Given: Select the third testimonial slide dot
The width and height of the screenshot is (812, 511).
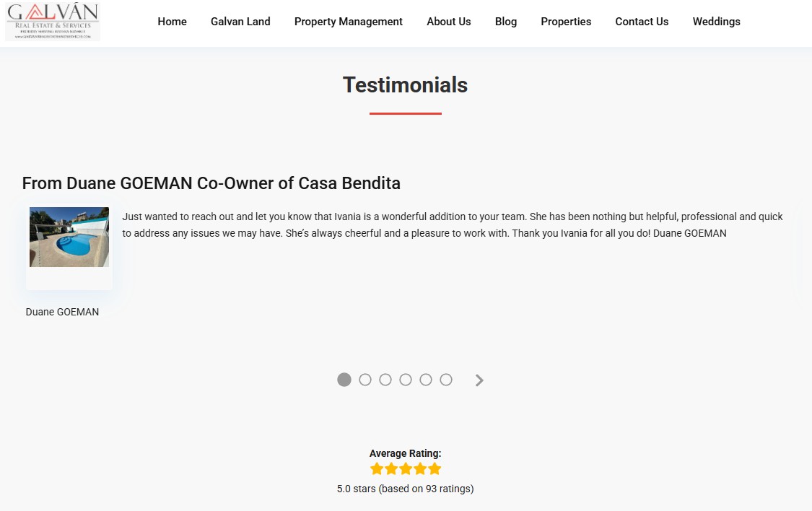Looking at the screenshot, I should pyautogui.click(x=385, y=380).
